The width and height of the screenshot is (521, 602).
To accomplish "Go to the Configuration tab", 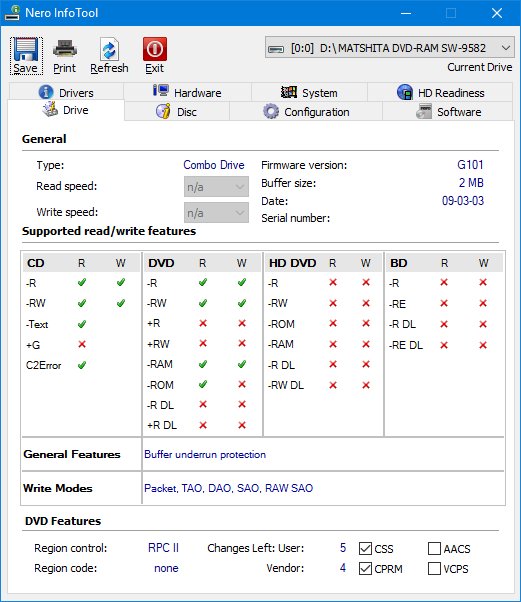I will (x=306, y=112).
